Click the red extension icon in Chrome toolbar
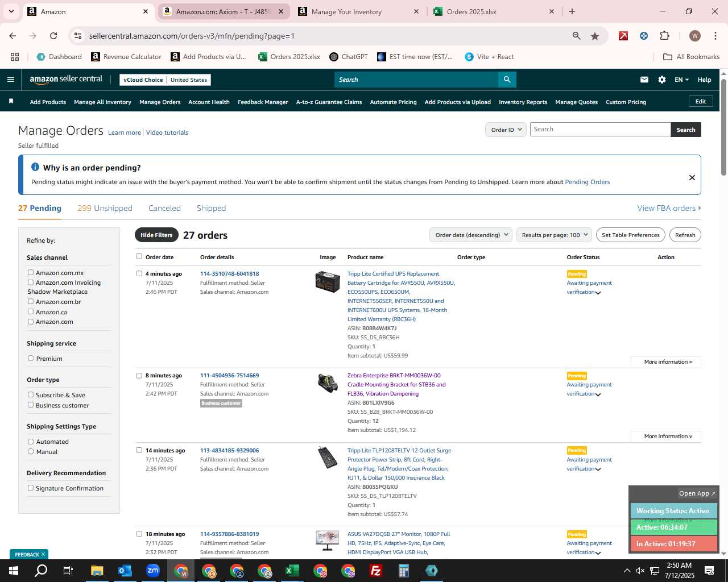This screenshot has height=582, width=728. click(x=623, y=36)
